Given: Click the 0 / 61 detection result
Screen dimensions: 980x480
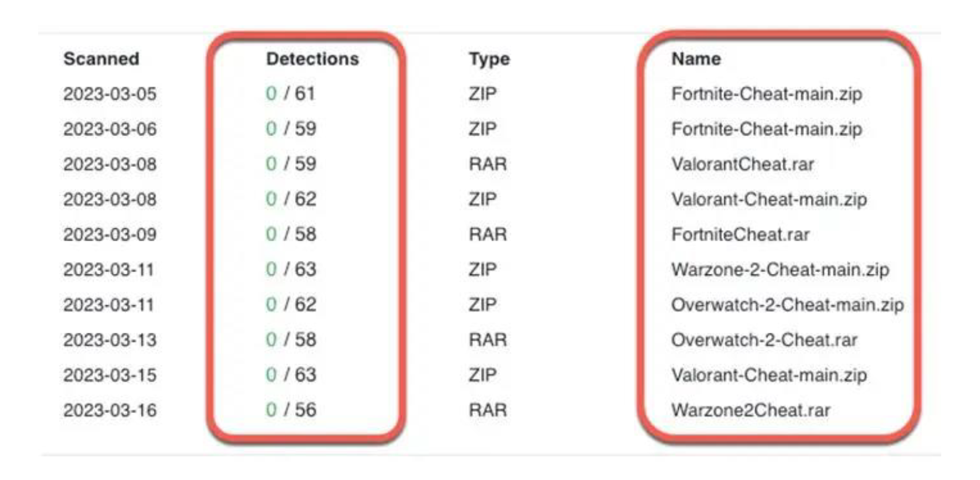Looking at the screenshot, I should point(290,94).
